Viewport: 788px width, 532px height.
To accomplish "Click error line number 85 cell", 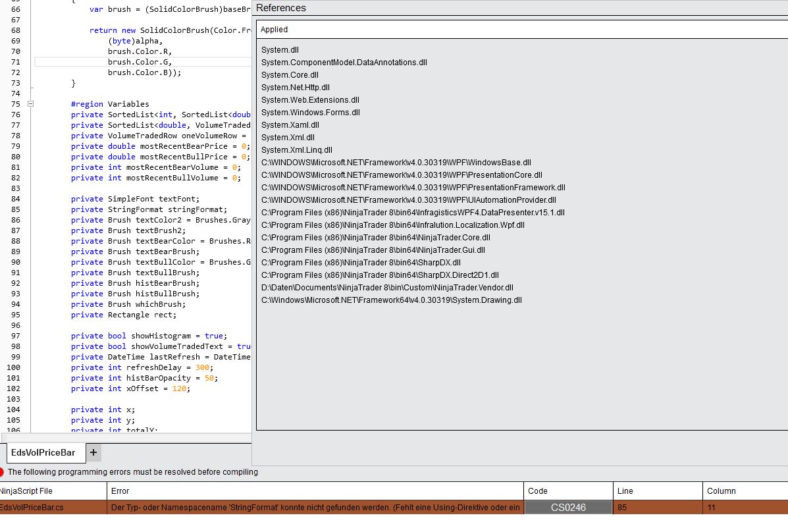I will pos(658,508).
